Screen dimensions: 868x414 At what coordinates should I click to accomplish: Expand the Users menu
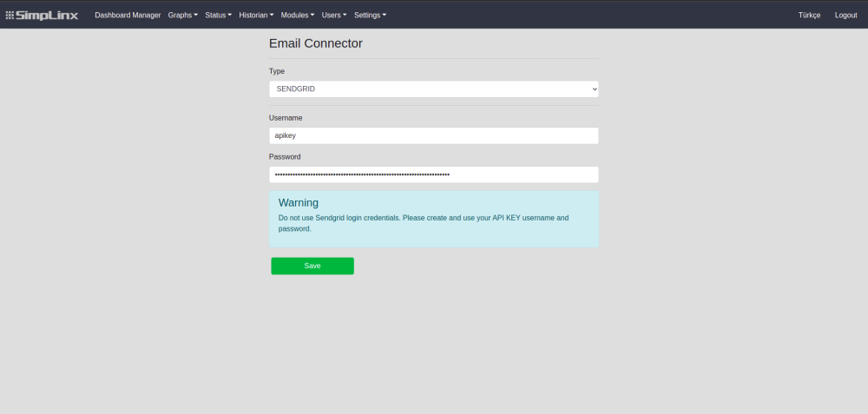click(333, 15)
